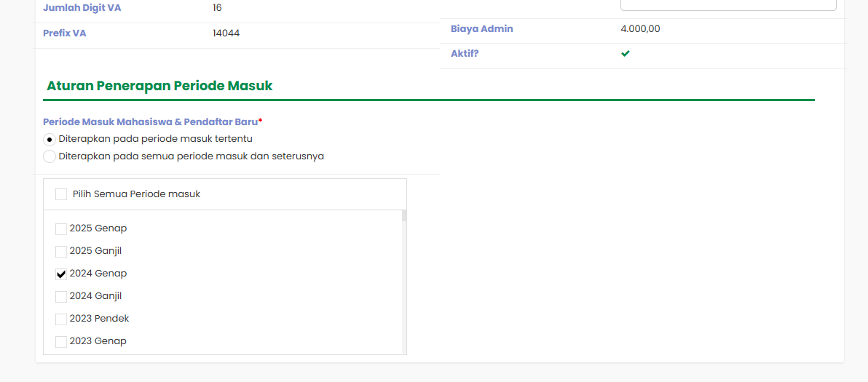Tick the 2024 Ganjil checkbox
The height and width of the screenshot is (382, 868).
coord(61,296)
